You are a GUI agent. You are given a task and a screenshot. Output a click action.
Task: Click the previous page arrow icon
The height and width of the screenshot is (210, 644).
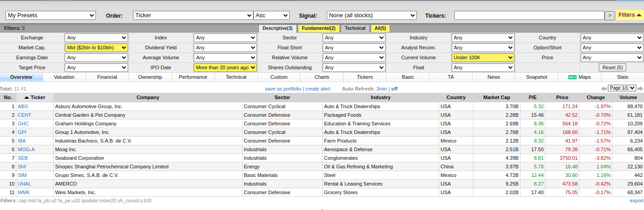click(x=604, y=88)
